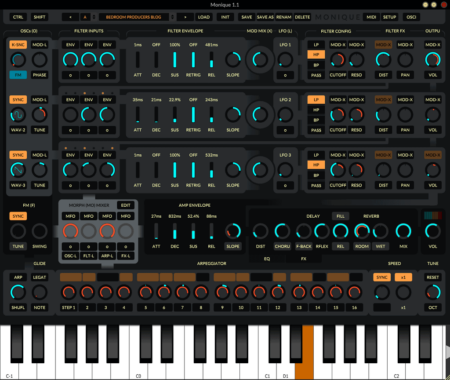Go to the previous preset using the left arrow
The image size is (450, 380).
70,17
